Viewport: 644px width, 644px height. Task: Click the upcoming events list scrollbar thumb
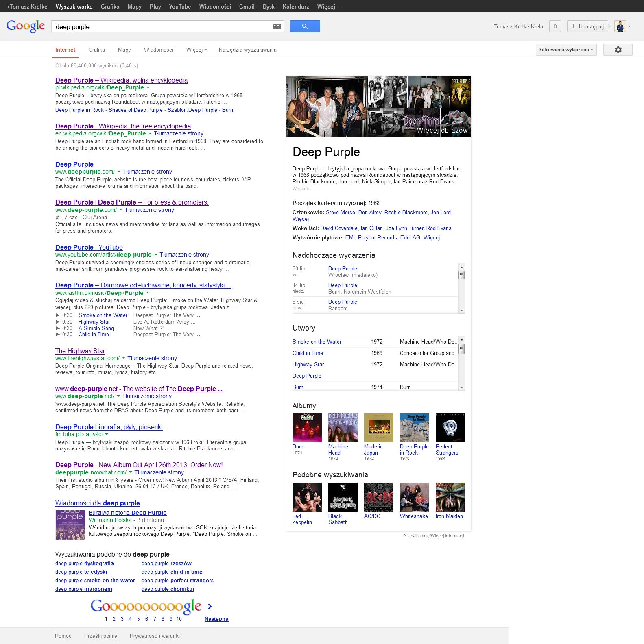coord(461,275)
